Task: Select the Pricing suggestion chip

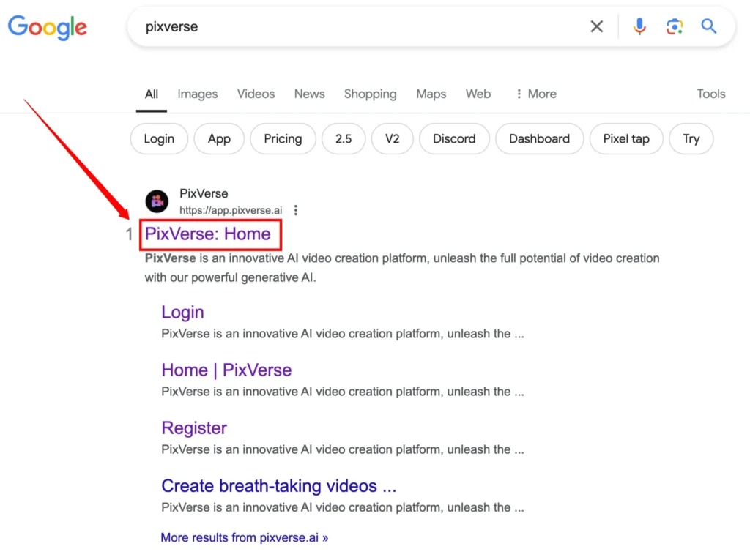Action: pyautogui.click(x=283, y=138)
